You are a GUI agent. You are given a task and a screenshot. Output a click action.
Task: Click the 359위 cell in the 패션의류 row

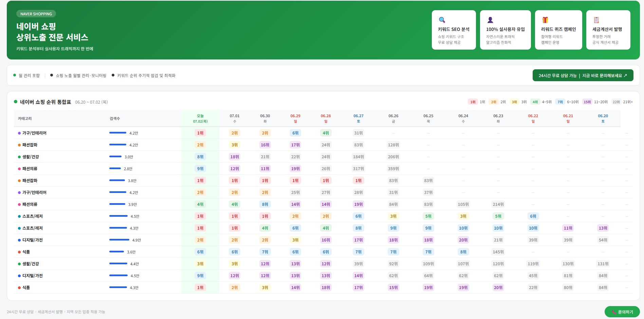393,169
